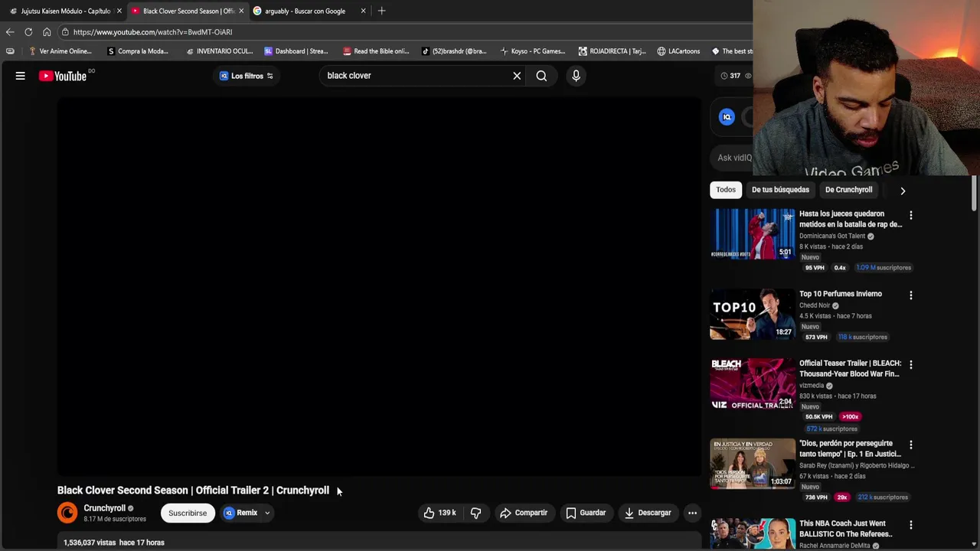
Task: Open options for 'Top 10 Perfumes Invierno'
Action: pyautogui.click(x=910, y=295)
